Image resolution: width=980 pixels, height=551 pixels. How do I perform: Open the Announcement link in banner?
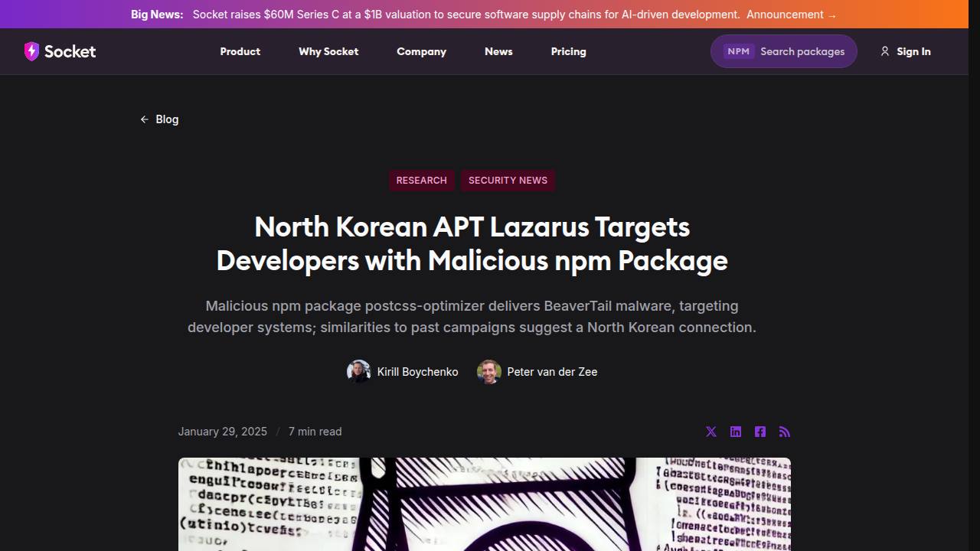792,15
